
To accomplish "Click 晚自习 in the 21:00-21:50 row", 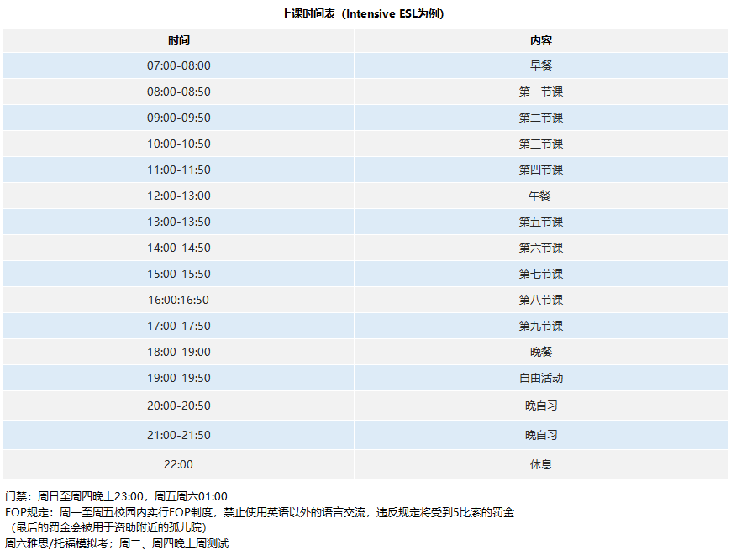I will (x=541, y=435).
